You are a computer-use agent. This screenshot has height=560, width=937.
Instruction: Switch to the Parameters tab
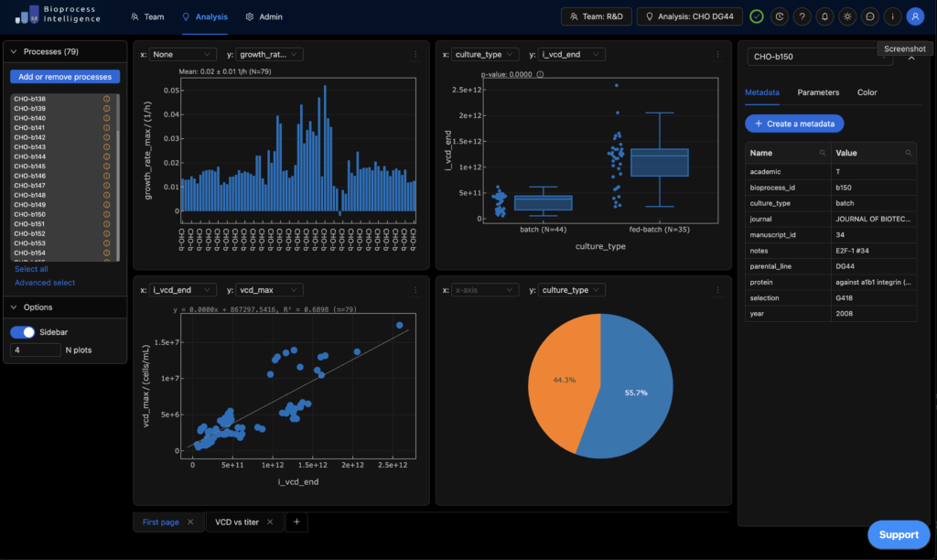pyautogui.click(x=817, y=92)
